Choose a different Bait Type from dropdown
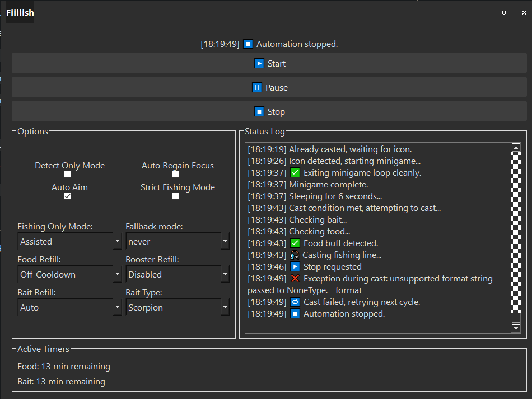Viewport: 532px width, 399px height. [x=178, y=307]
